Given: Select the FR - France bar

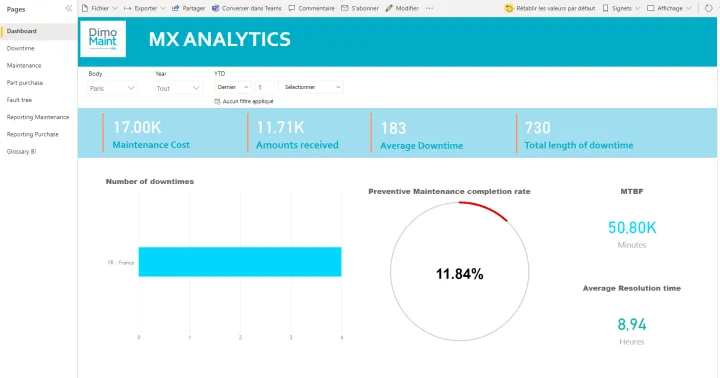Looking at the screenshot, I should 240,262.
